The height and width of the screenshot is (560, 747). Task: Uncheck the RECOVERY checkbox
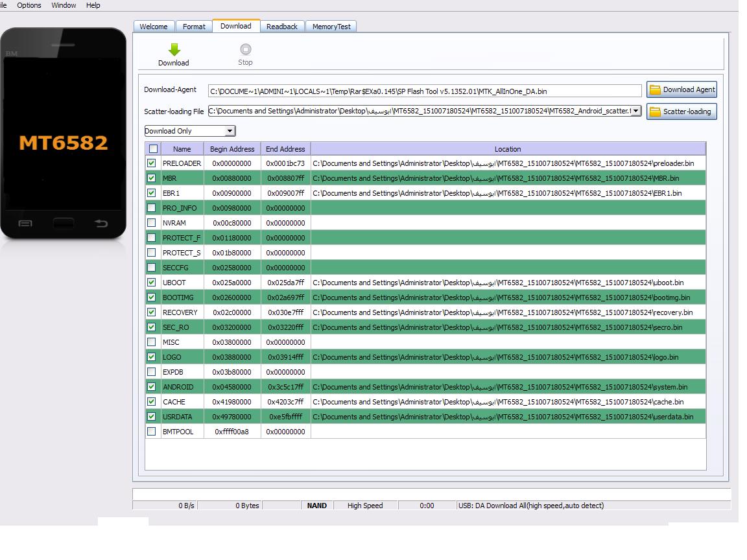(x=152, y=312)
